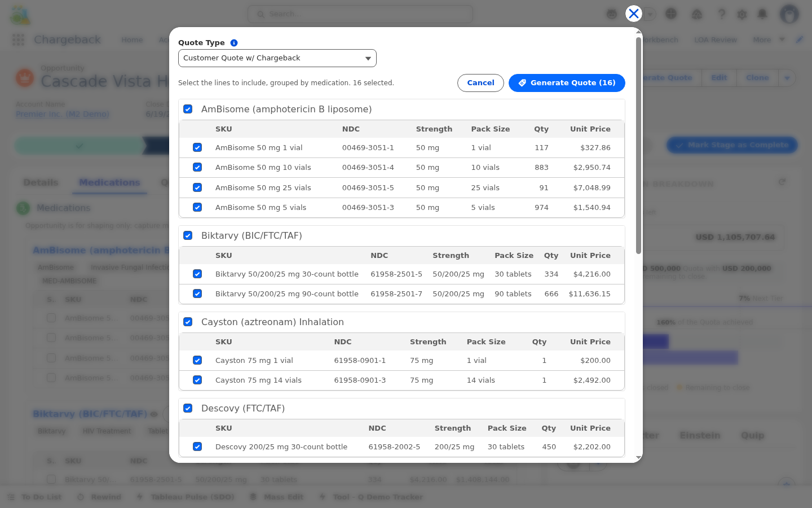The width and height of the screenshot is (812, 508).
Task: Click the eye icon beside background Biktarvy heading
Action: pos(154,414)
